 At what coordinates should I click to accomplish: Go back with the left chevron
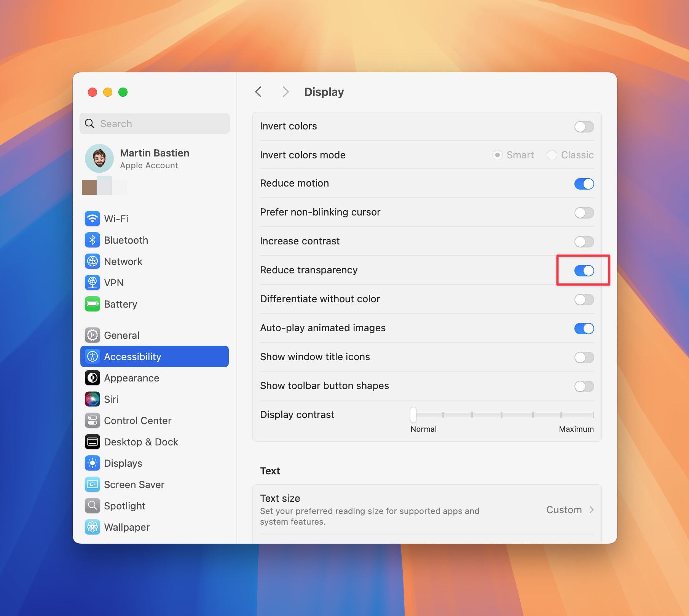pyautogui.click(x=258, y=92)
